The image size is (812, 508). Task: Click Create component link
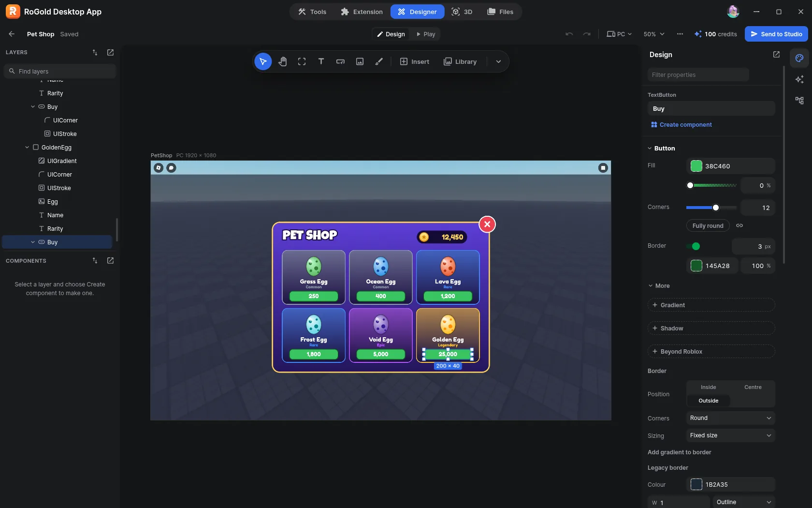click(x=681, y=125)
